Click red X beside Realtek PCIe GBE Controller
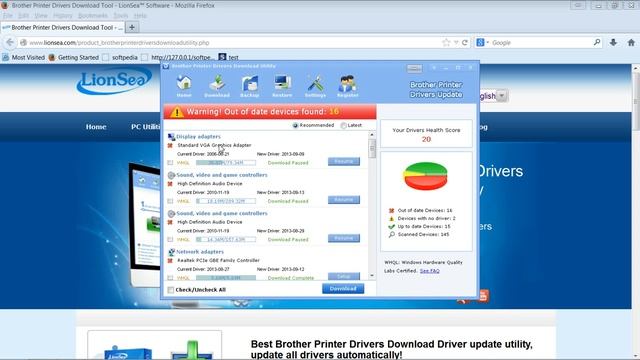The width and height of the screenshot is (640, 360). [x=170, y=260]
